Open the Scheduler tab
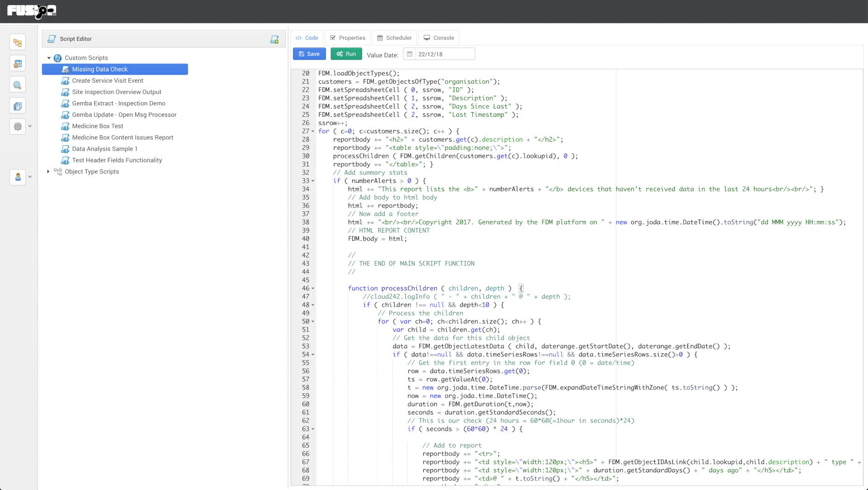 (394, 38)
